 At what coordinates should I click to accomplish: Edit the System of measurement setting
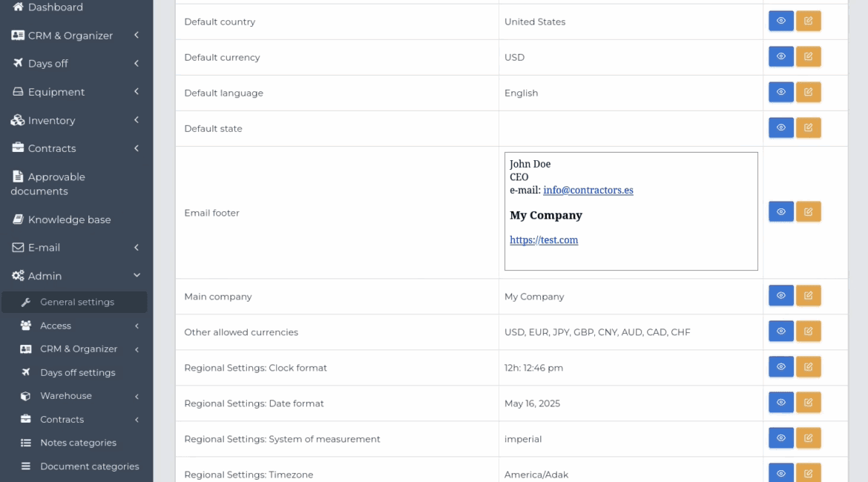coord(808,438)
